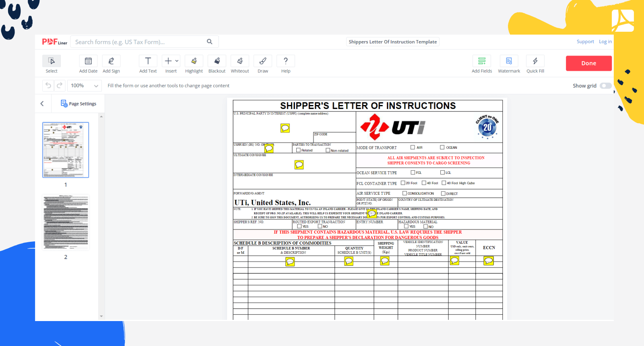Select the Highlight tool
This screenshot has height=346, width=644.
pos(194,61)
